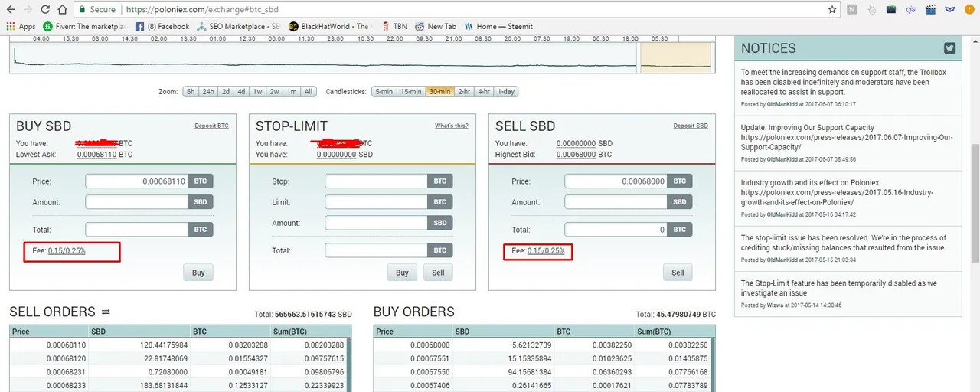The height and width of the screenshot is (392, 980).
Task: Select 4-hr candlesticks
Action: pos(484,91)
